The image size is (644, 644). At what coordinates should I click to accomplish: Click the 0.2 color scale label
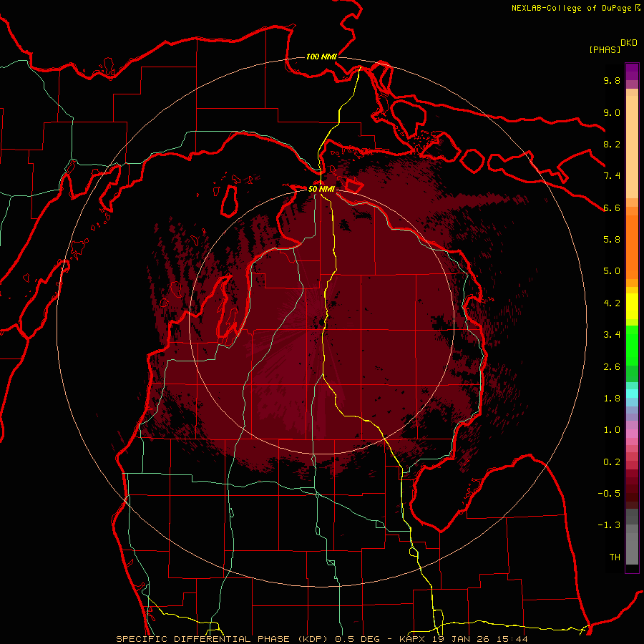[612, 462]
